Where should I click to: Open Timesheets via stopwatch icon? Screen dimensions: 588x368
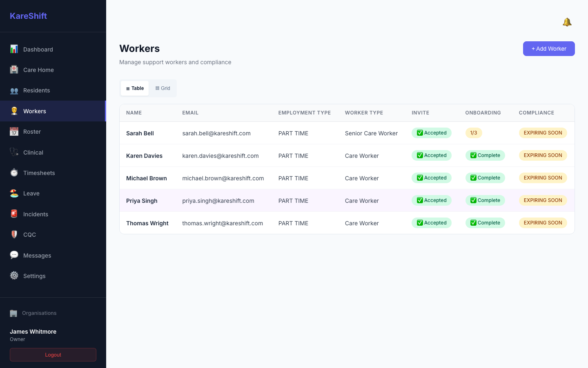[x=14, y=173]
